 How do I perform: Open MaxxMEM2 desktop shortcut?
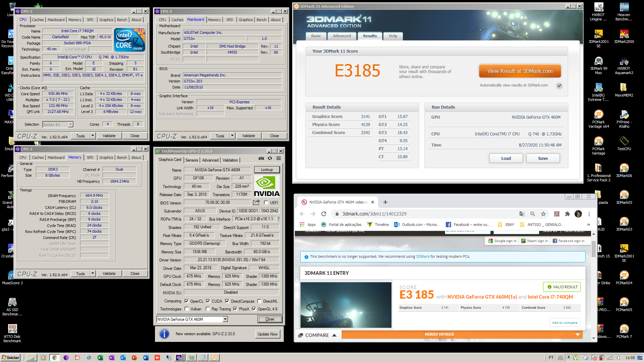[624, 90]
